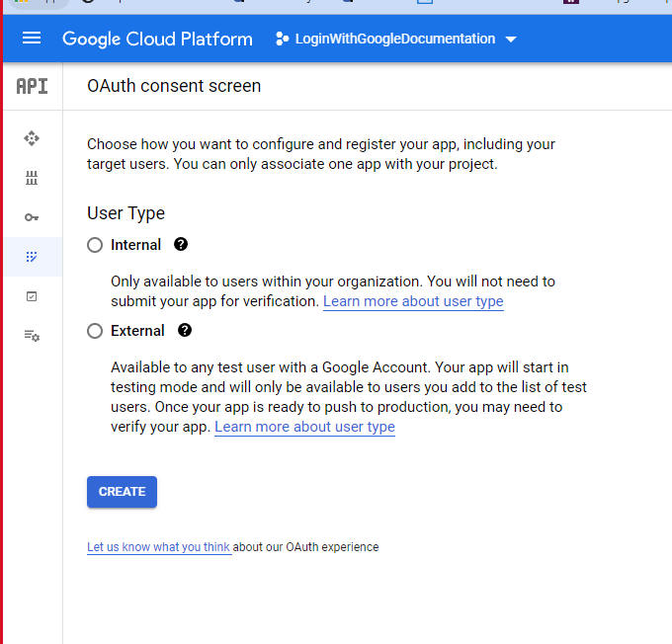Open the Learn more link under External
This screenshot has height=644, width=672.
304,427
